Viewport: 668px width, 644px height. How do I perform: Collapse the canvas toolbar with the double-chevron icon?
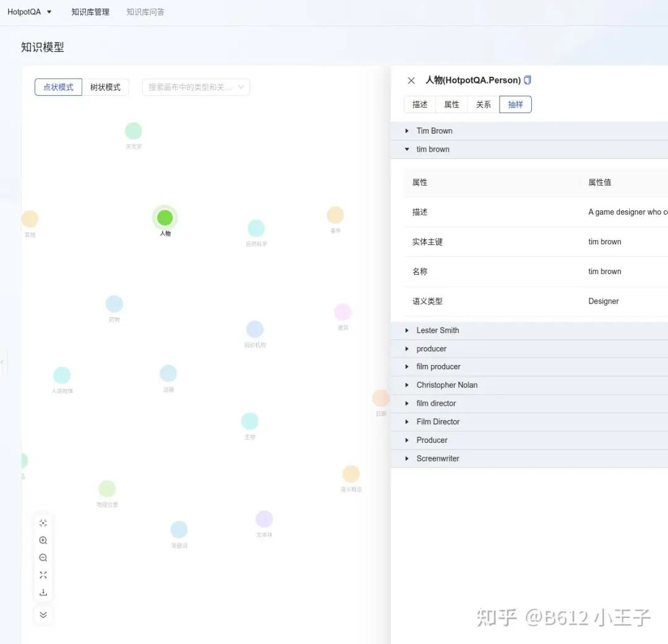coord(43,614)
